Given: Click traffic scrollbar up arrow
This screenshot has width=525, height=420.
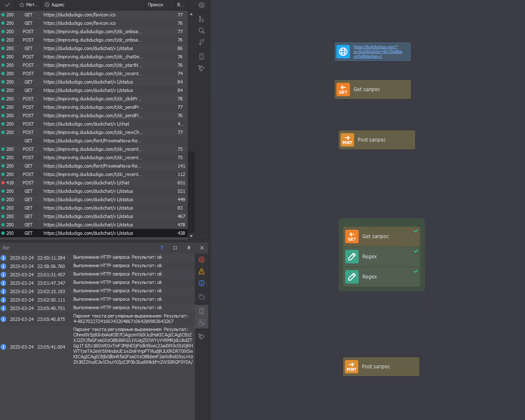Looking at the screenshot, I should [191, 14].
